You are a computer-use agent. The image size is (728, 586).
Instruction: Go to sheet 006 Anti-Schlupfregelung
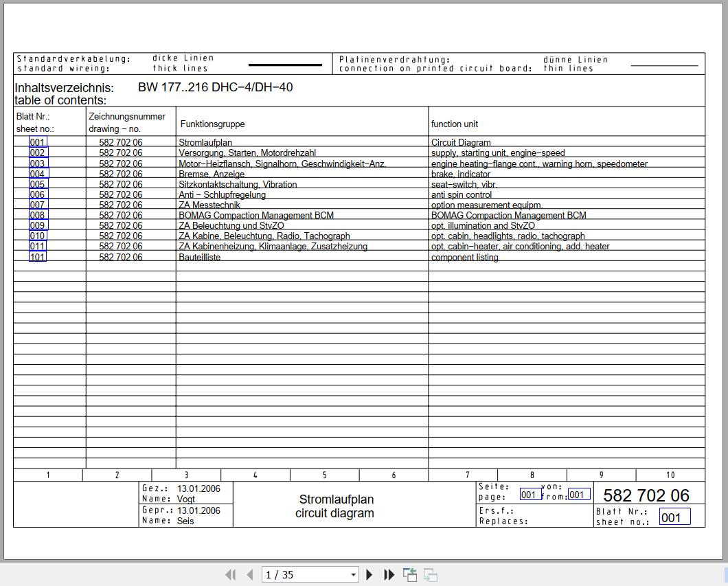(37, 194)
